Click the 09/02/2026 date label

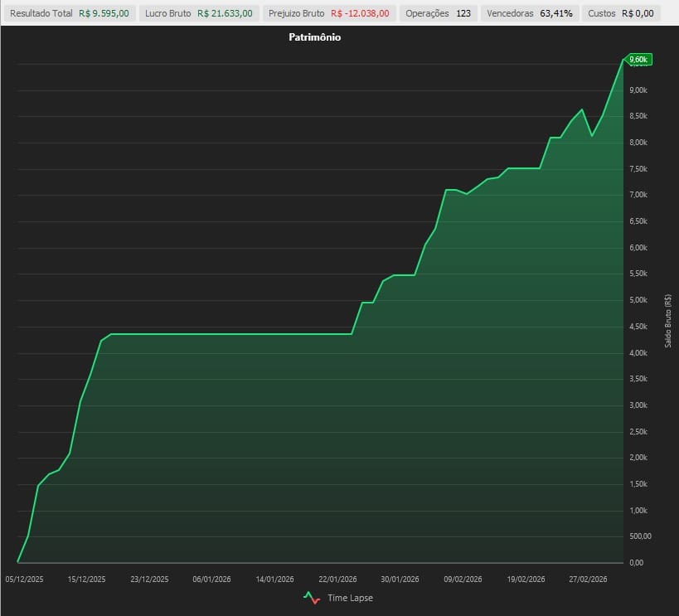coord(463,580)
